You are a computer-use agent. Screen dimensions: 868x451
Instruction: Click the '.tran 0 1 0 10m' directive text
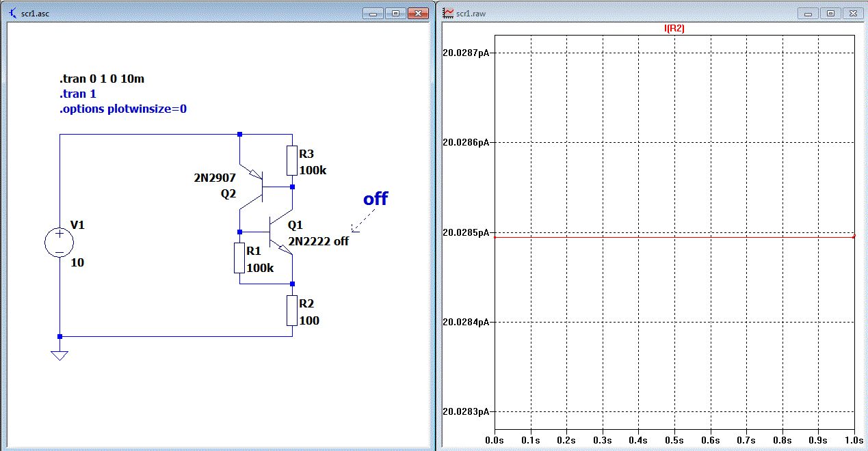click(102, 79)
